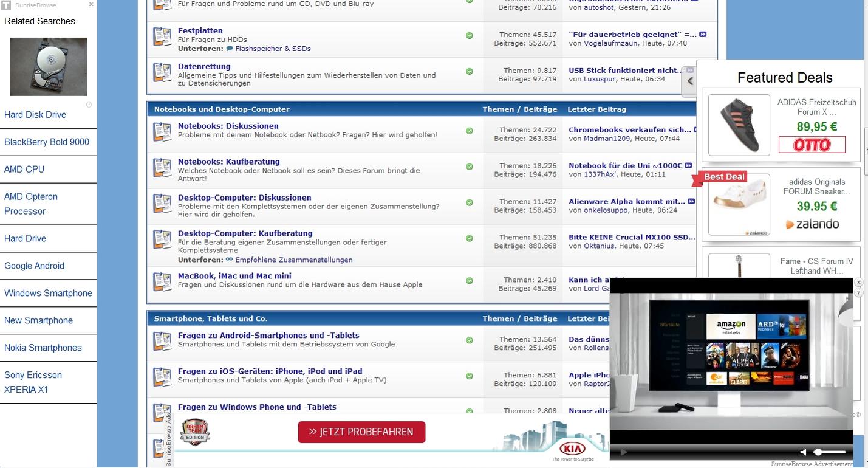Adjust the video ad volume slider
This screenshot has width=868, height=468.
point(830,452)
